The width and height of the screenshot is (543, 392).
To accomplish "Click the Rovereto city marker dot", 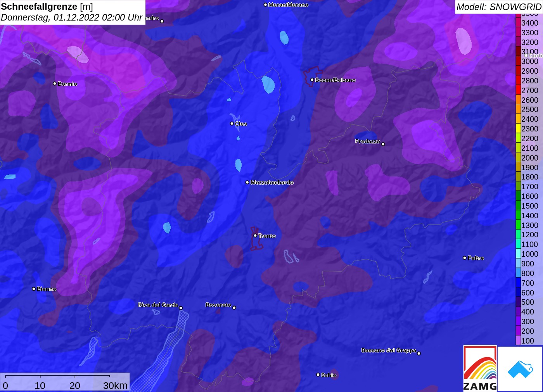I will point(234,308).
